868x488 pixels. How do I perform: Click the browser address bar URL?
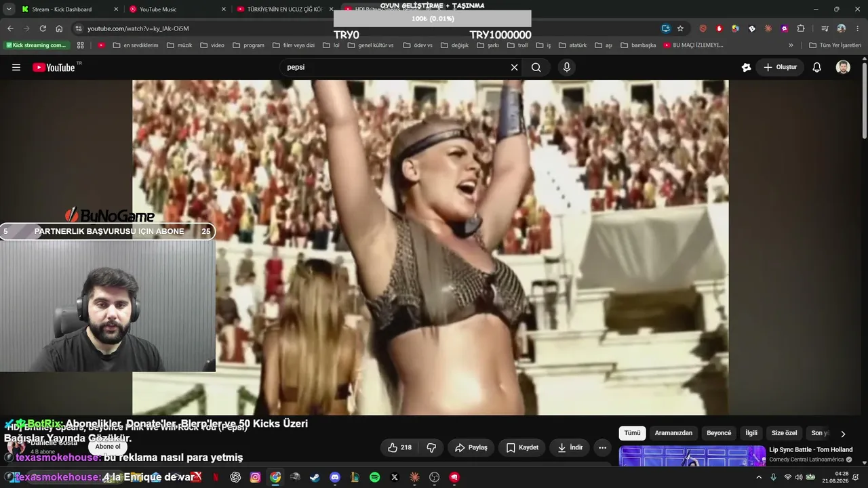point(138,28)
